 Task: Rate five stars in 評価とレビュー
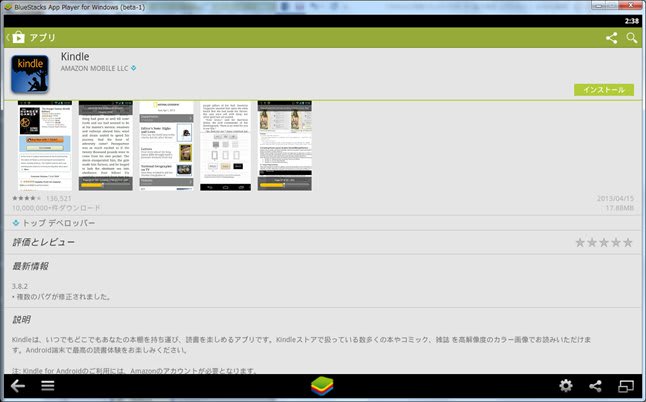[x=627, y=243]
